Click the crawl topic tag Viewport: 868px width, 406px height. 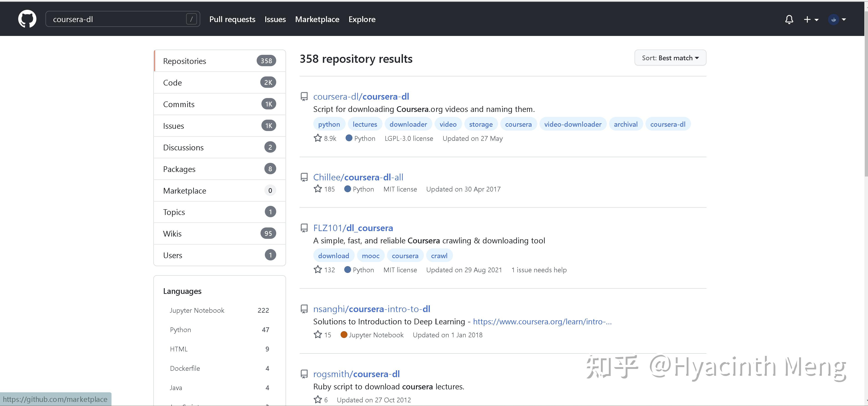click(x=439, y=256)
